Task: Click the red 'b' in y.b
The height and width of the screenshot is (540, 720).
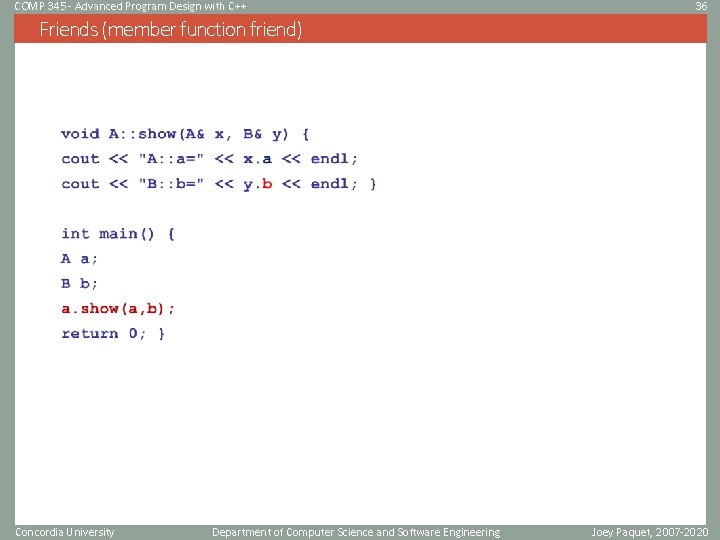Action: point(267,184)
